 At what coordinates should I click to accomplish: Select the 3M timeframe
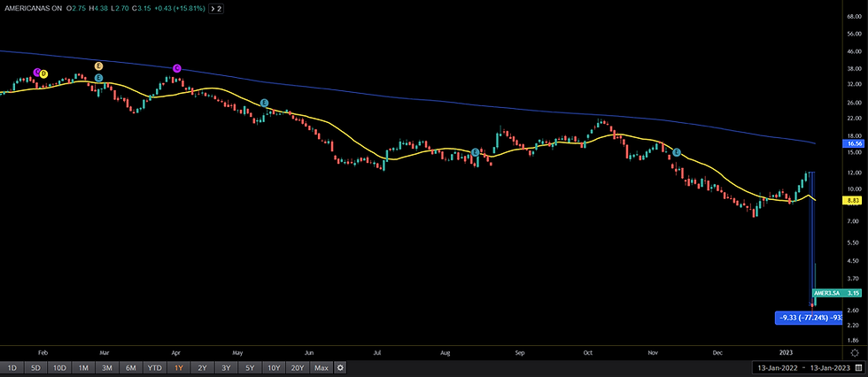click(107, 367)
